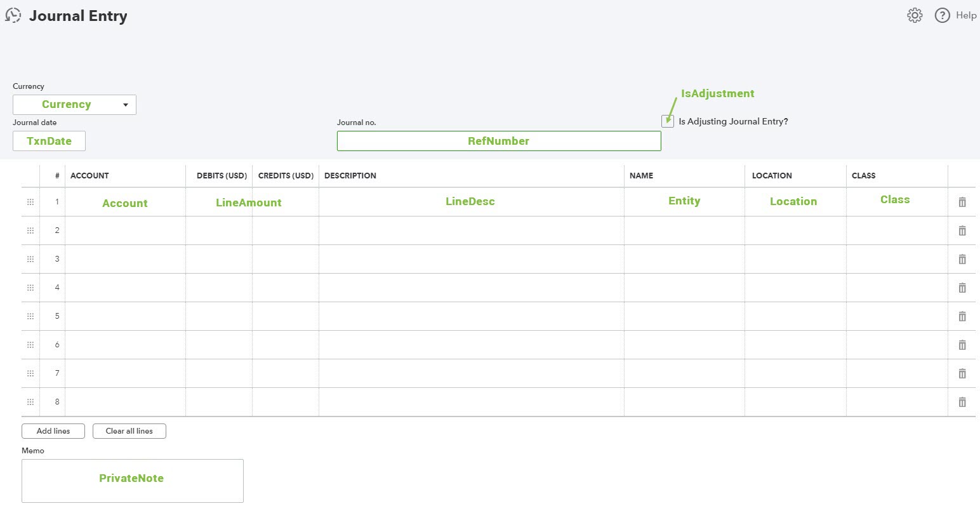Delete line 1 with trash icon
This screenshot has width=980, height=513.
point(962,202)
